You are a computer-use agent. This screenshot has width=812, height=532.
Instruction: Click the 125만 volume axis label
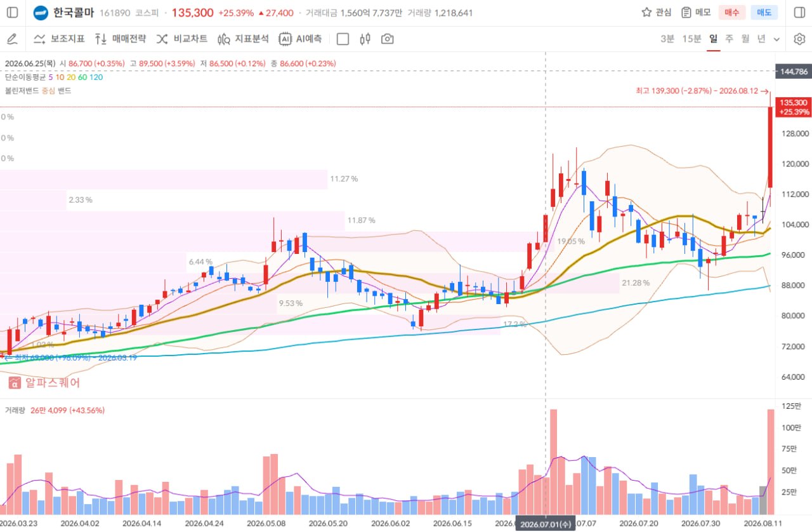coord(790,405)
